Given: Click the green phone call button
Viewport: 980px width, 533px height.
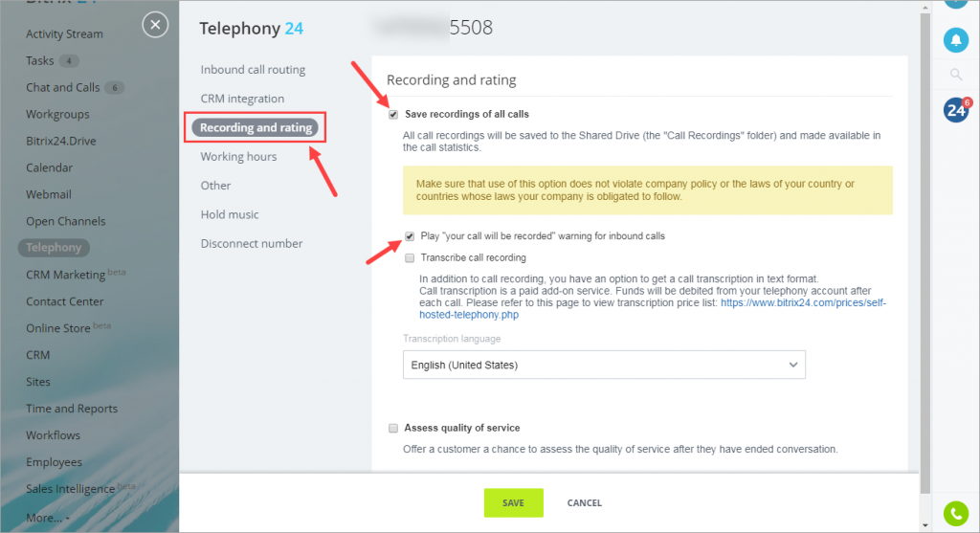Looking at the screenshot, I should pyautogui.click(x=956, y=514).
